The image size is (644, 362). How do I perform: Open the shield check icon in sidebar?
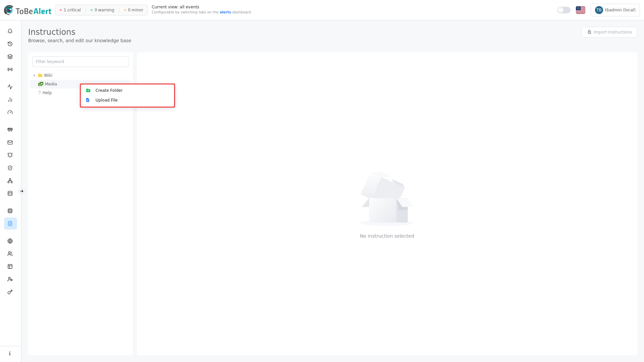click(10, 168)
